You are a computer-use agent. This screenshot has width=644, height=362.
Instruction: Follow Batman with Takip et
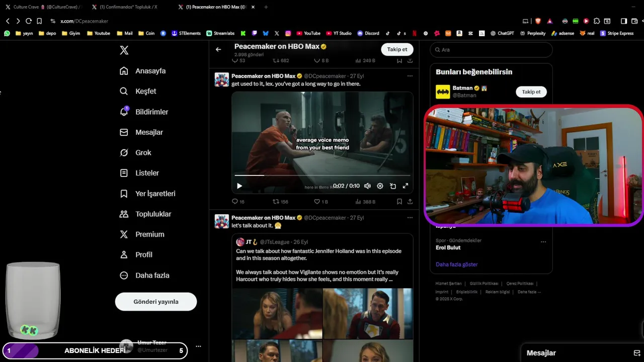[x=531, y=92]
